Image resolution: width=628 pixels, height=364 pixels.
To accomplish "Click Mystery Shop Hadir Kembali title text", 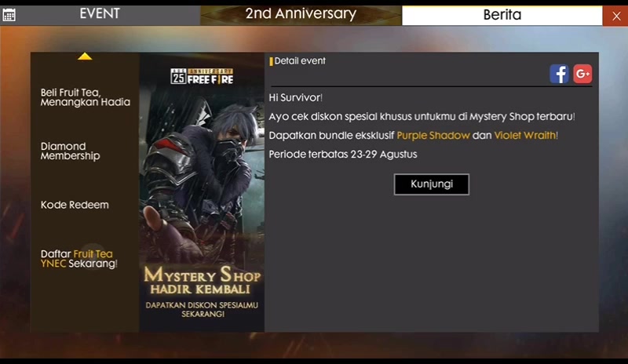I will [x=203, y=280].
